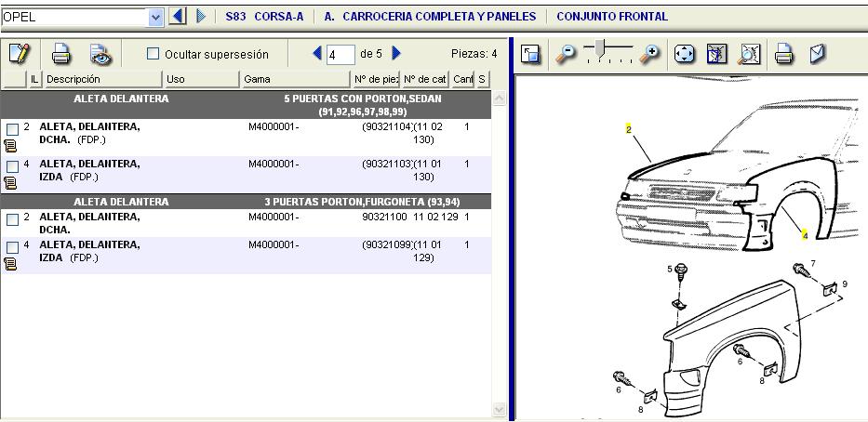The width and height of the screenshot is (868, 422).
Task: Zoom in on the diagram
Action: [x=651, y=55]
